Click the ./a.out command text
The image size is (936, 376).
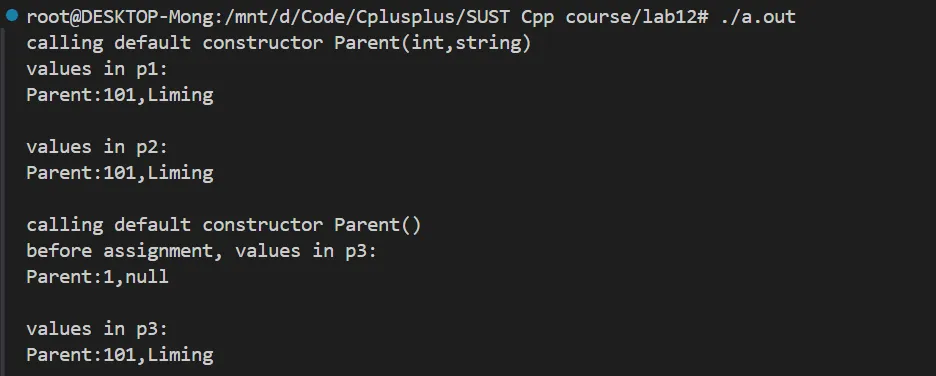click(x=758, y=17)
